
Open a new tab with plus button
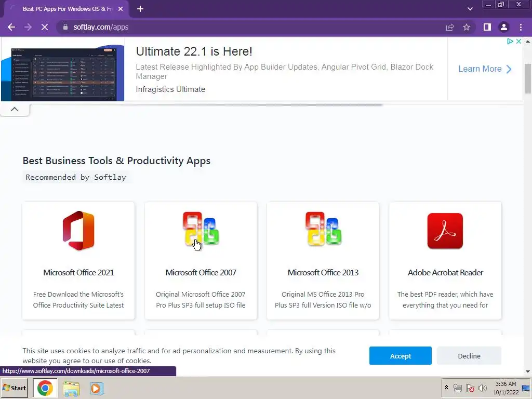point(140,9)
